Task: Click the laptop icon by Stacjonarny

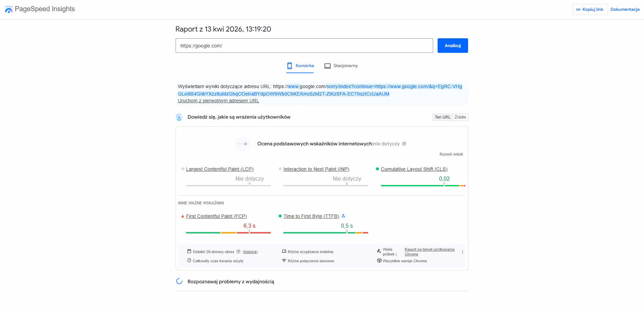Action: [327, 66]
